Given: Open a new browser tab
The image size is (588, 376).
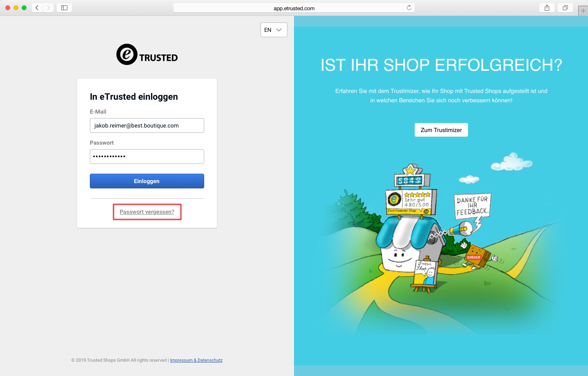Looking at the screenshot, I should click(x=583, y=11).
